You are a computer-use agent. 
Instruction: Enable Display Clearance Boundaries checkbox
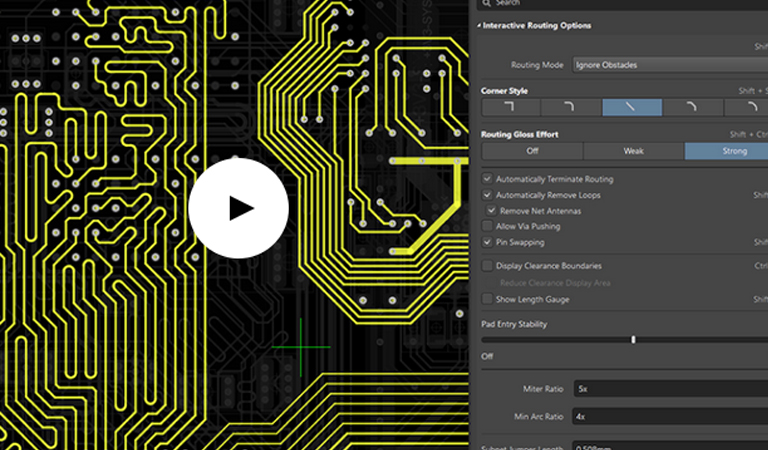click(x=487, y=265)
